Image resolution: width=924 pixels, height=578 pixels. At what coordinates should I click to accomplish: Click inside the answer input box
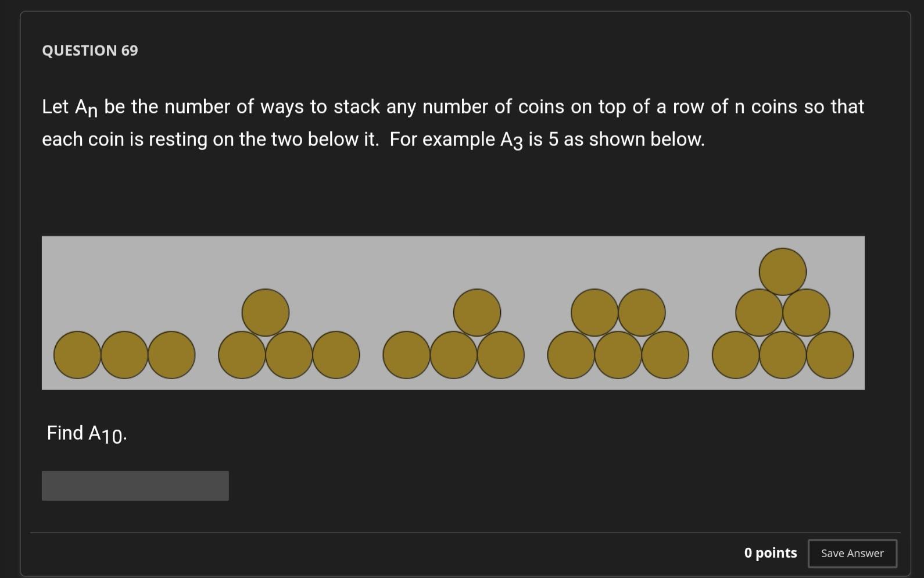[135, 485]
